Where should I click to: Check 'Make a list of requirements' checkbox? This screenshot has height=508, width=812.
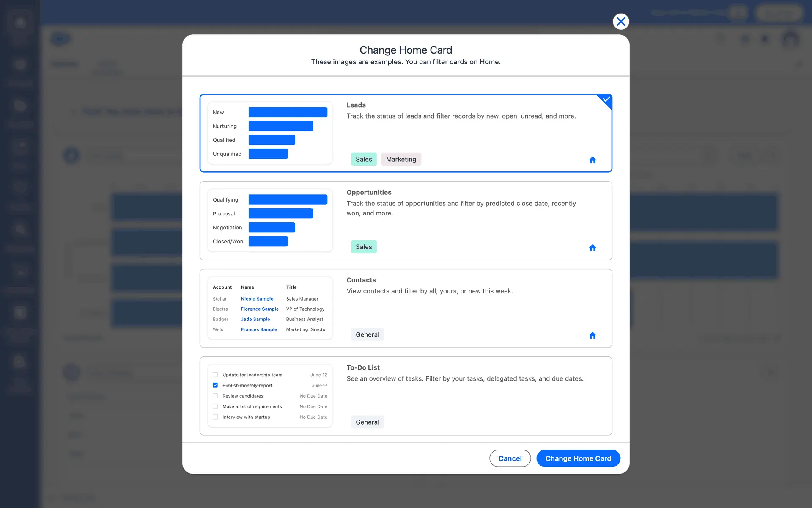point(215,406)
